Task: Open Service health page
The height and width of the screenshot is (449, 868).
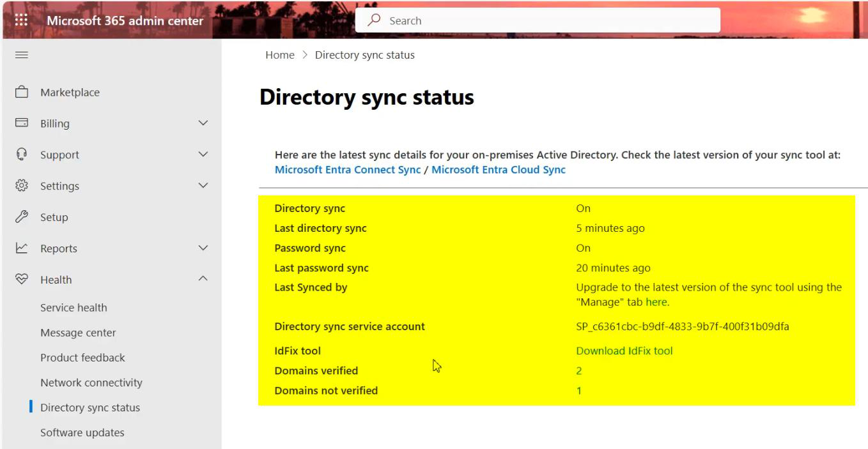Action: (x=74, y=308)
